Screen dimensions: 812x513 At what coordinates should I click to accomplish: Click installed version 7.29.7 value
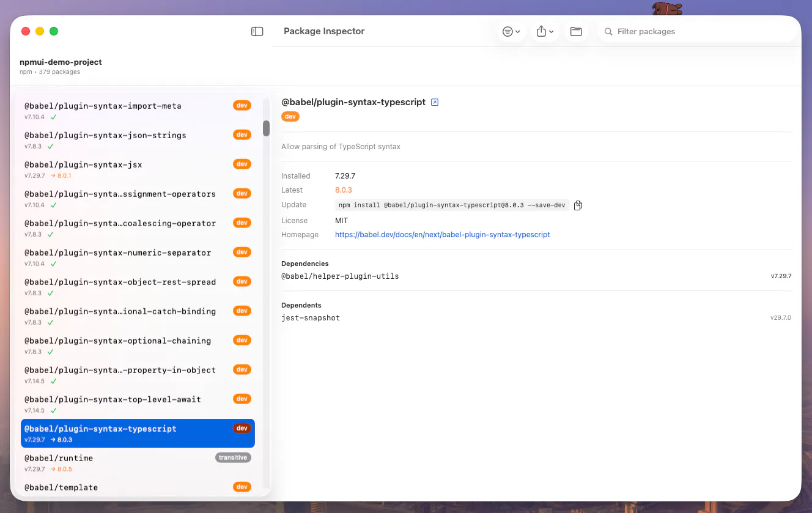(x=345, y=176)
